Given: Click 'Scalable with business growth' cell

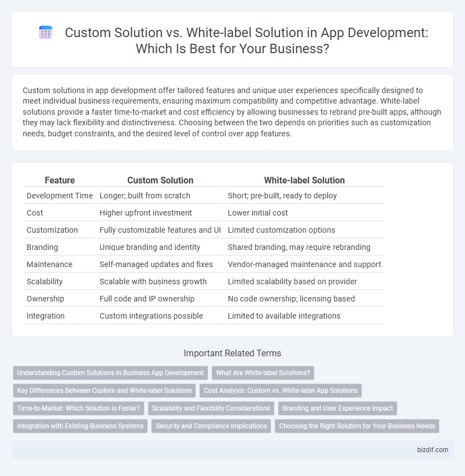Looking at the screenshot, I should tap(160, 281).
